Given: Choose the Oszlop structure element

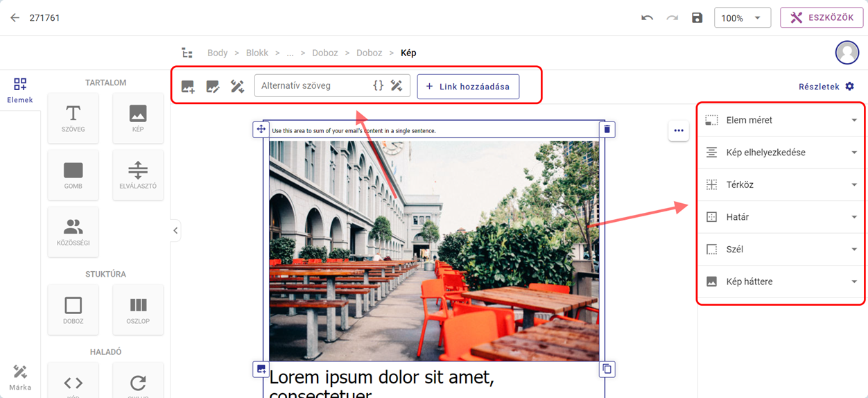Looking at the screenshot, I should (x=138, y=310).
